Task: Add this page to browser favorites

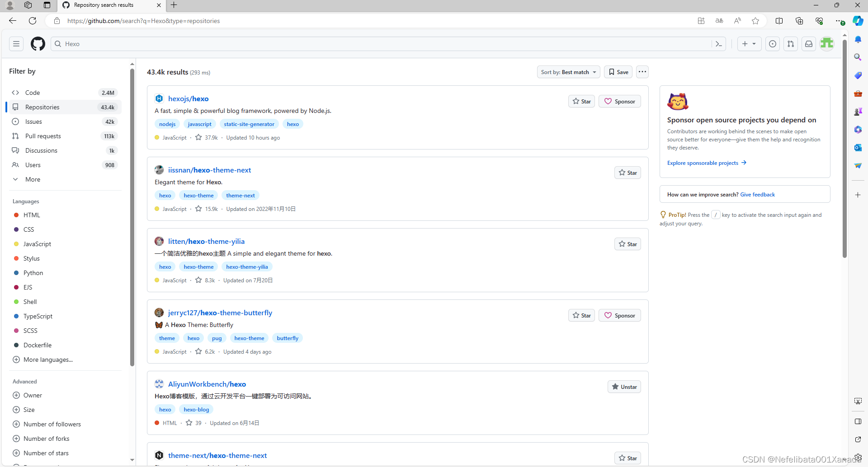Action: [x=755, y=21]
